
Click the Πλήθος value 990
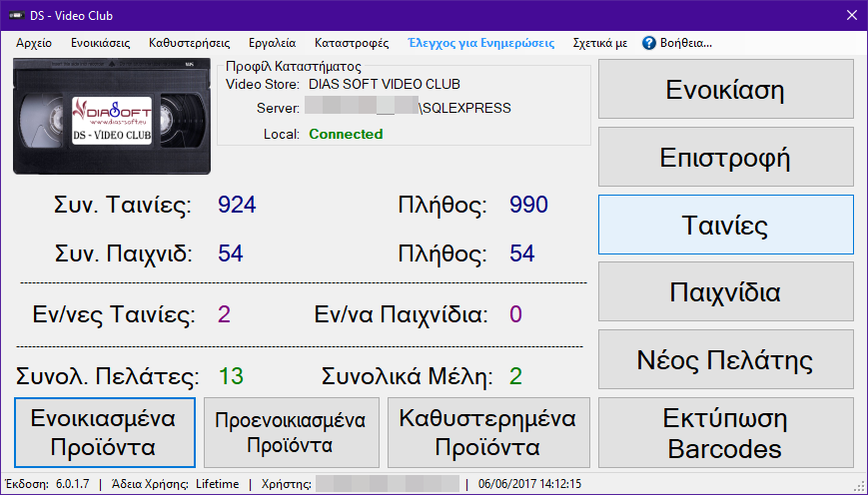pos(528,205)
